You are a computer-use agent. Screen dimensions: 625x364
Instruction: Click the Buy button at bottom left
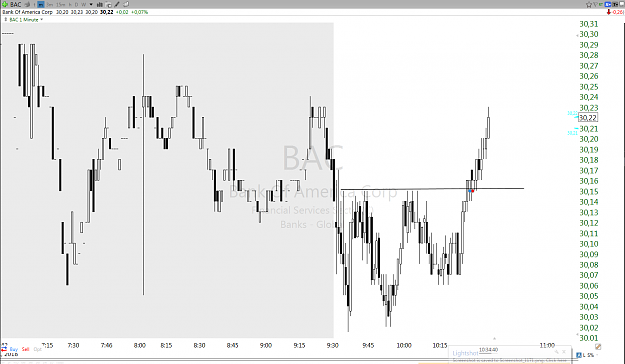pos(14,349)
